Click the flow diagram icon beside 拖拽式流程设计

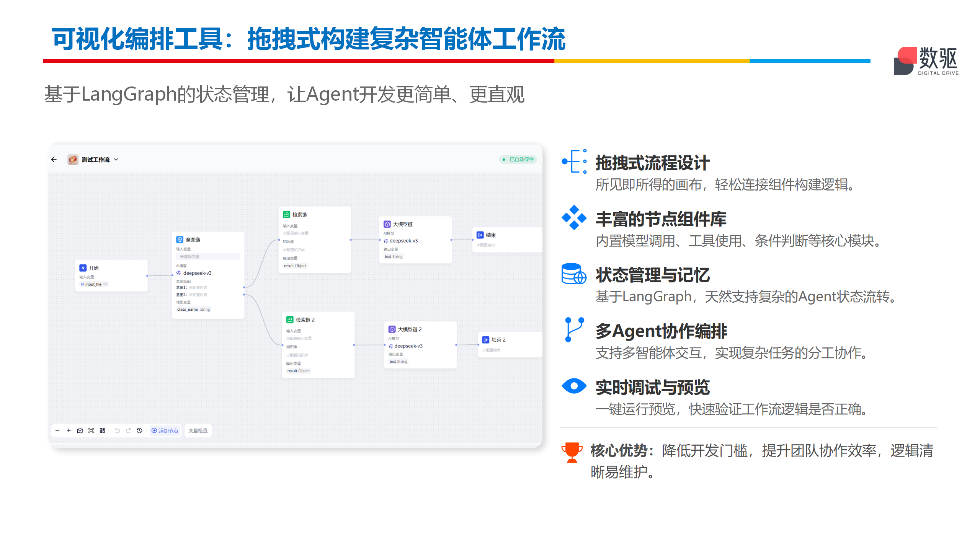[x=574, y=161]
